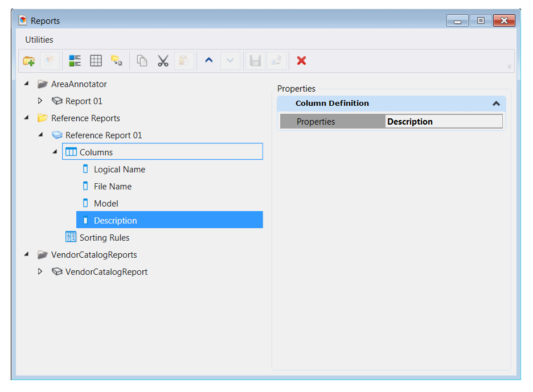The image size is (533, 392).
Task: Select Reference Report 01
Action: click(104, 135)
